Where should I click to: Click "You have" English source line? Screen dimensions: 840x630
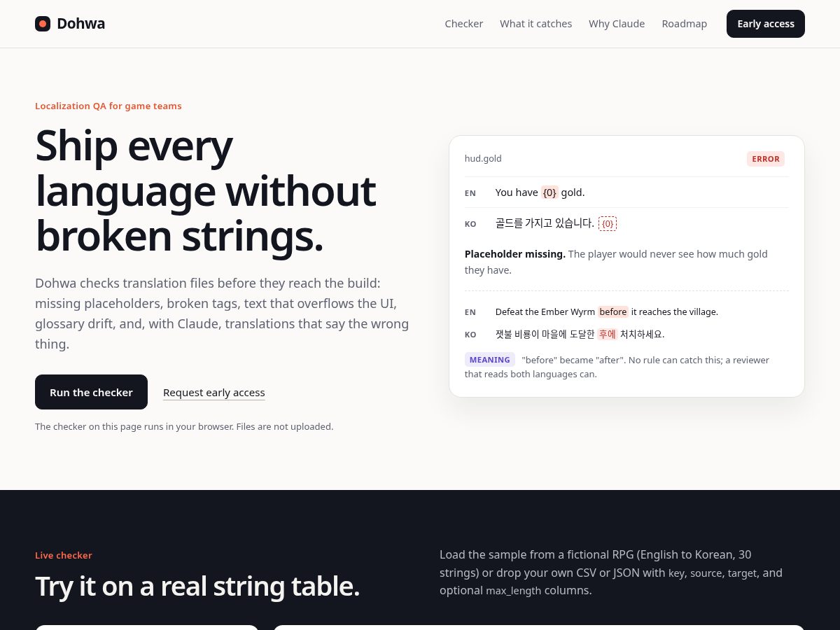540,192
